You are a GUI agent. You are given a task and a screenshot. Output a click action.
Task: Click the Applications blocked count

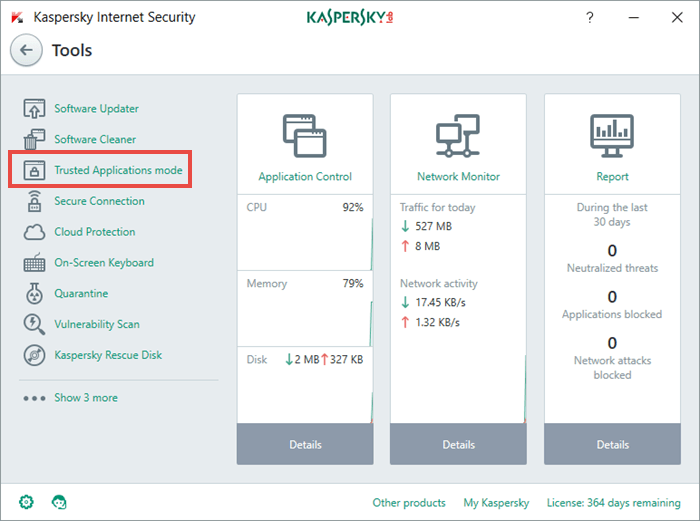point(612,296)
